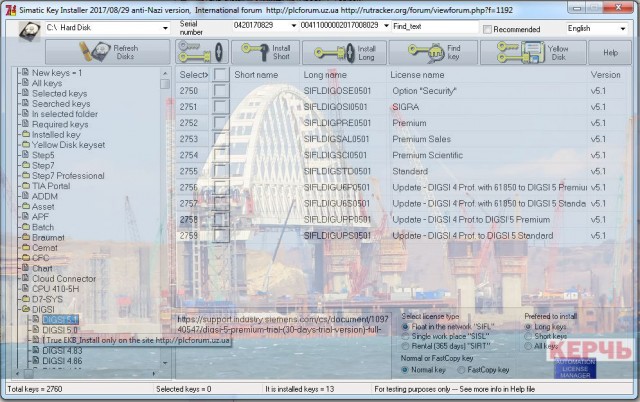Click the tree panel down scroll arrow
640x402 pixels.
pos(165,362)
